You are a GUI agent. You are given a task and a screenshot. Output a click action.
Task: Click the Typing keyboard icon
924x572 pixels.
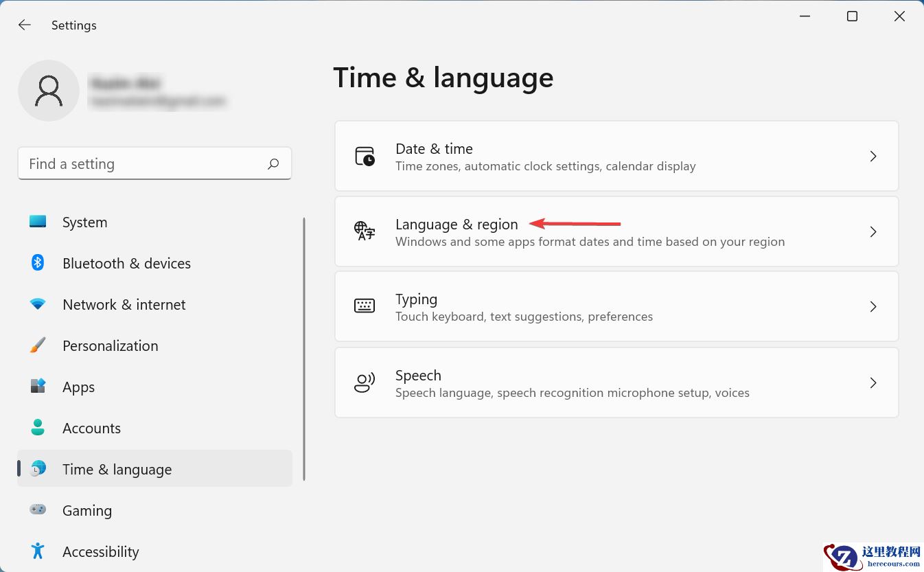[x=365, y=306]
